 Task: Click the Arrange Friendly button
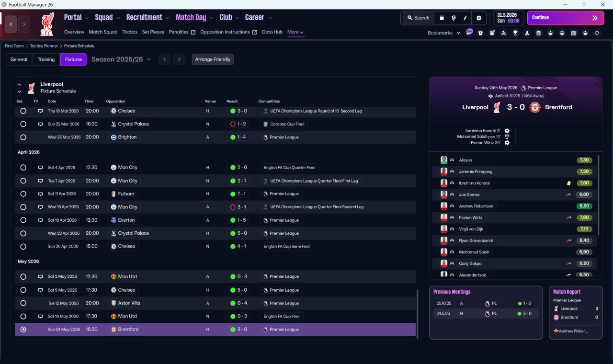(x=213, y=59)
